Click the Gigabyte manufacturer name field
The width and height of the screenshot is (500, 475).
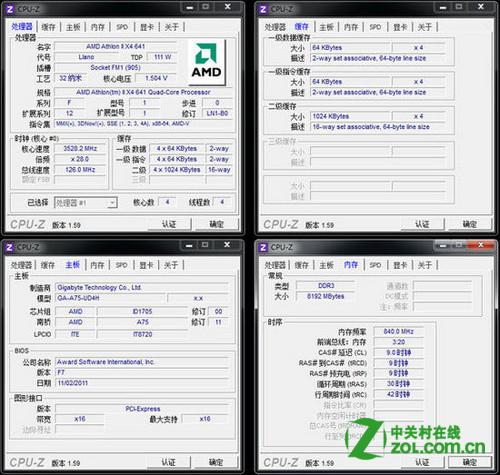pos(142,287)
